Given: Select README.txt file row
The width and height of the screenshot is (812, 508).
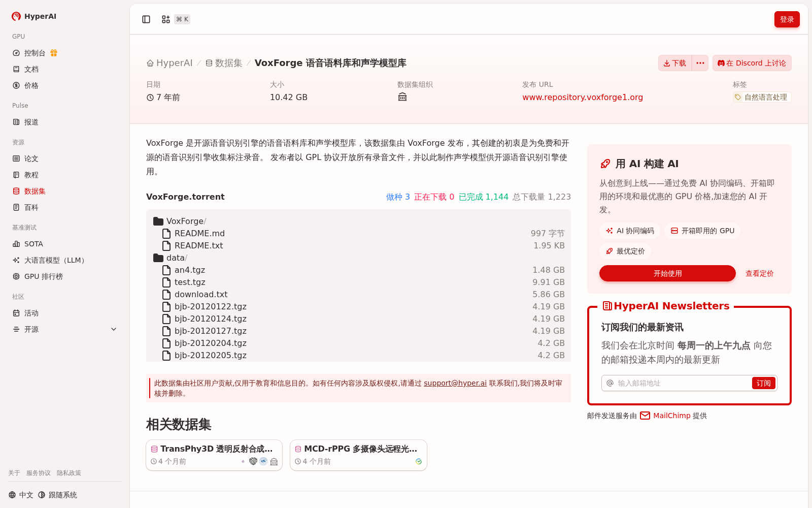Looking at the screenshot, I should (x=358, y=245).
